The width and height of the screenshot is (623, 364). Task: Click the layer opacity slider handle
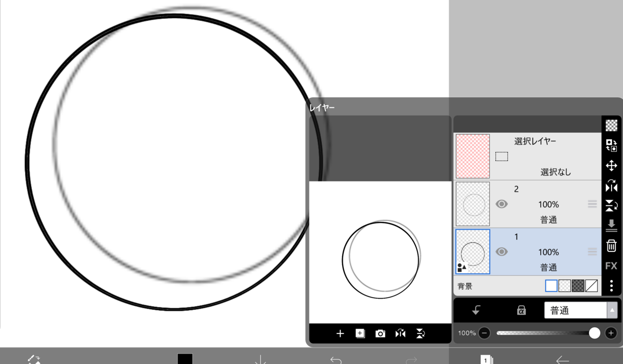[594, 333]
